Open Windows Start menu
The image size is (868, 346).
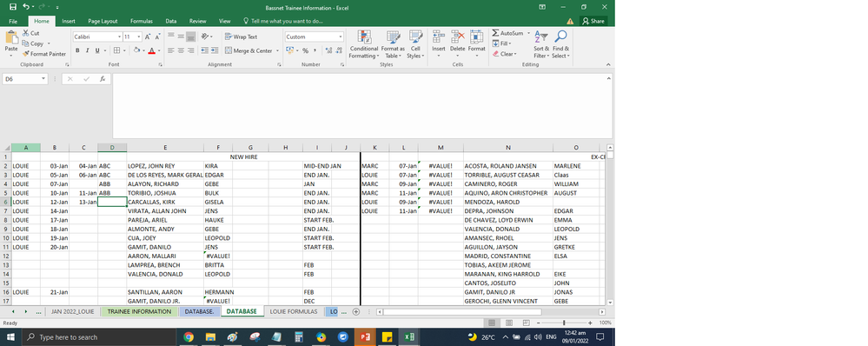pos(11,337)
